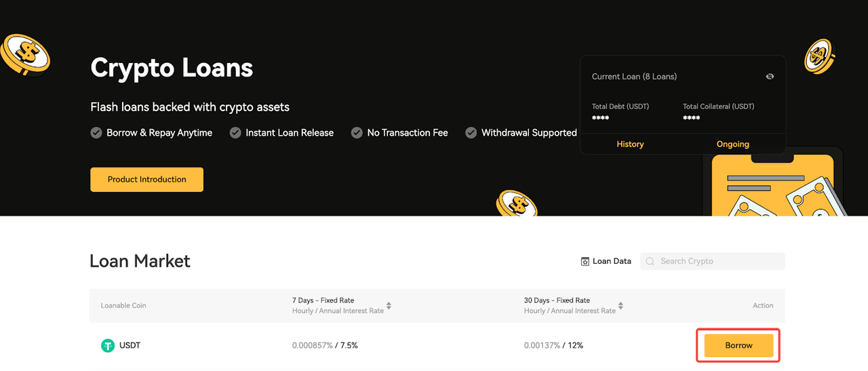
Task: Click Borrow for the USDT row
Action: (x=738, y=345)
